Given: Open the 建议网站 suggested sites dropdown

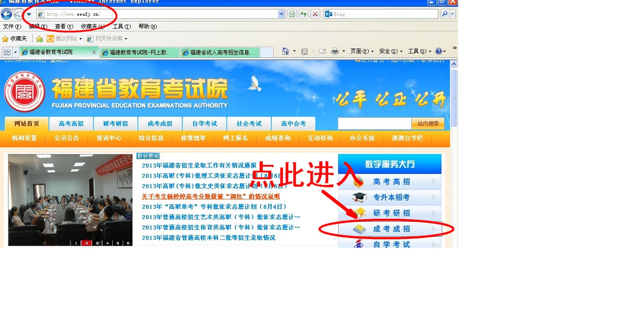Looking at the screenshot, I should pos(64,39).
